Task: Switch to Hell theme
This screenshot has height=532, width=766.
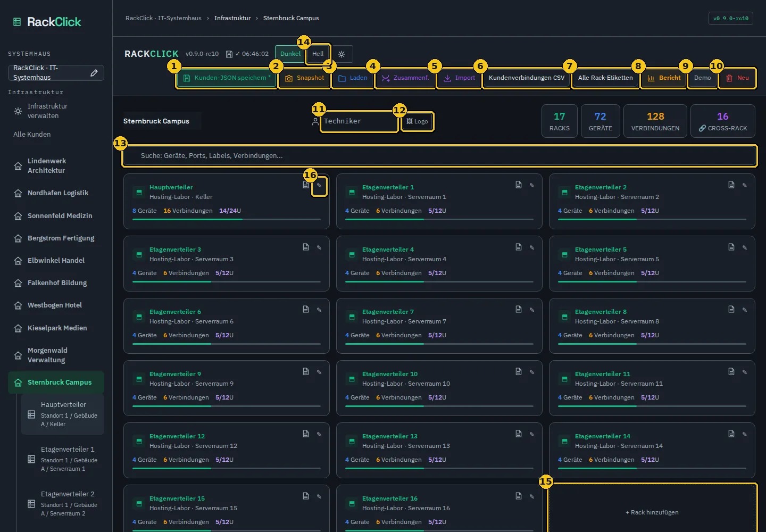Action: coord(318,54)
